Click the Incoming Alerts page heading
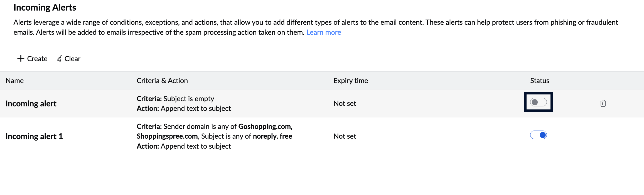 tap(45, 7)
